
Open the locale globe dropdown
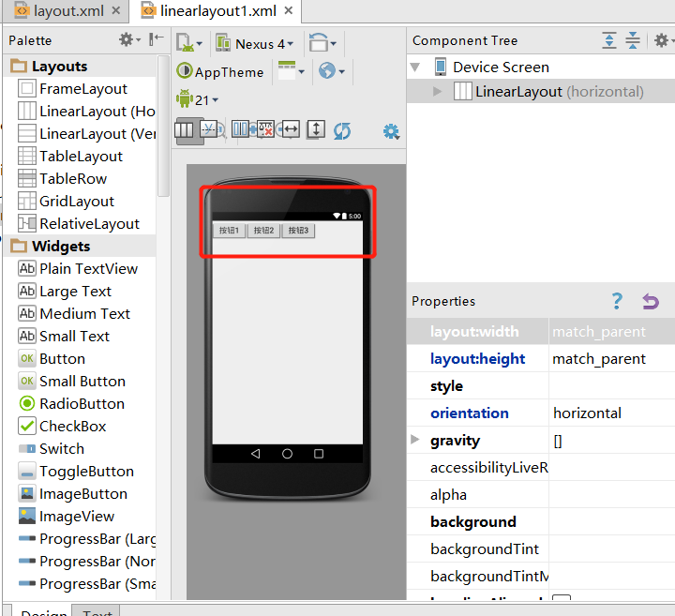click(332, 70)
